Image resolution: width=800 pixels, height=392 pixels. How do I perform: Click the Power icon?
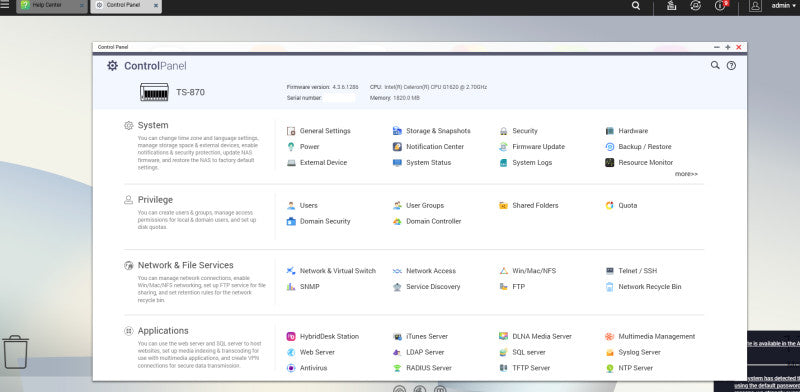click(x=291, y=147)
